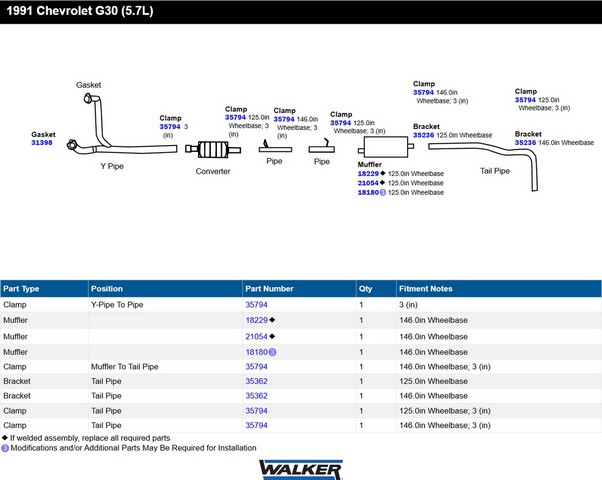Click the 'If welded assembly' footnote text
Image resolution: width=602 pixels, height=480 pixels.
pyautogui.click(x=90, y=438)
